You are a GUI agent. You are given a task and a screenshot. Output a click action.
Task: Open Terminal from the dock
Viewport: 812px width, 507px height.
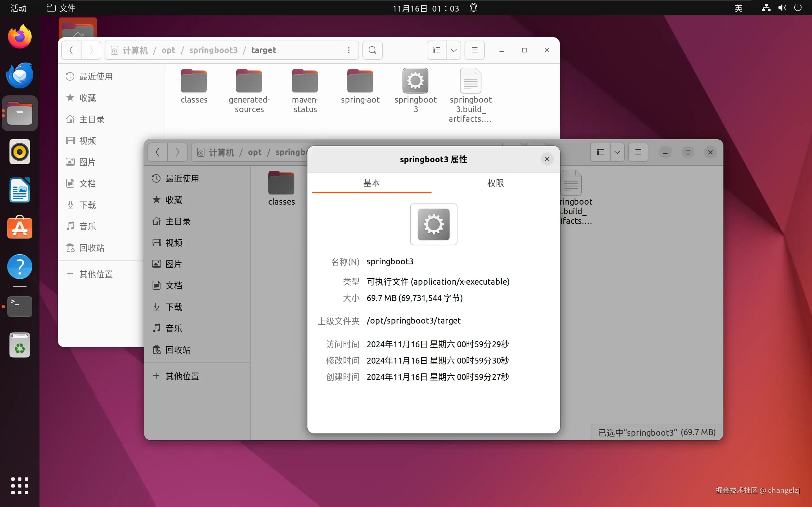[x=19, y=306]
